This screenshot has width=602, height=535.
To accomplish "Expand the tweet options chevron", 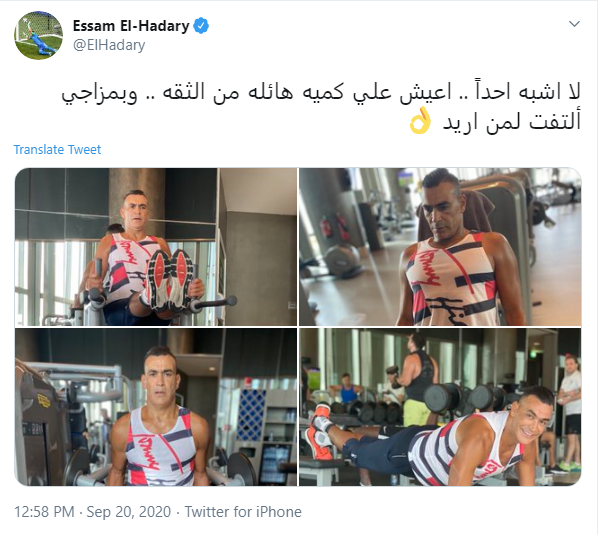I will coord(574,24).
